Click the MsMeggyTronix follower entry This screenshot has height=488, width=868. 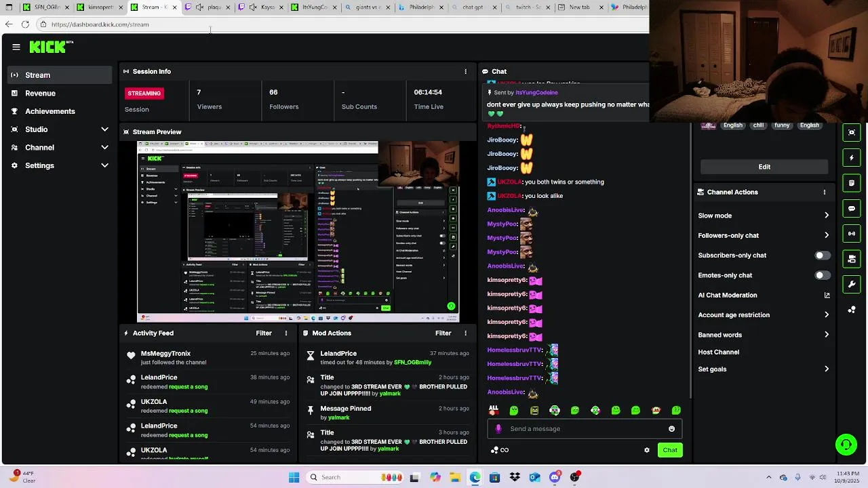pos(209,358)
